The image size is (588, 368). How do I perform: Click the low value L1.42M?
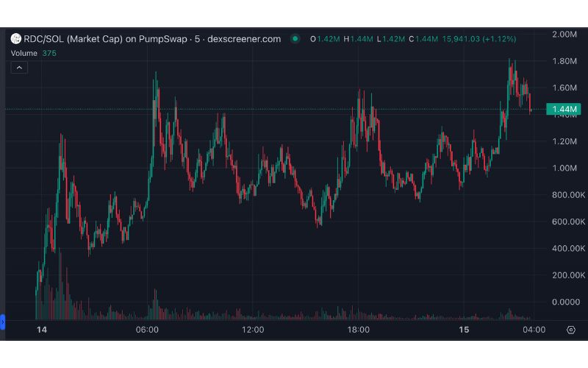(x=391, y=39)
